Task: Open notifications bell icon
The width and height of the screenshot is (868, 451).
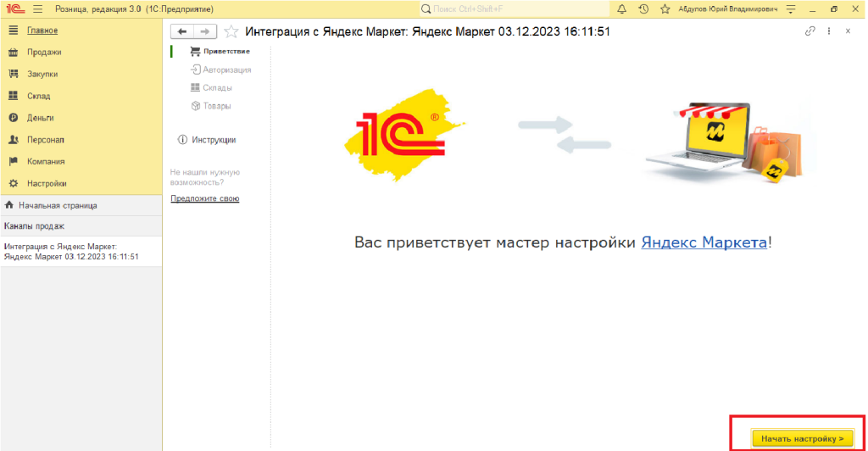Action: (621, 8)
